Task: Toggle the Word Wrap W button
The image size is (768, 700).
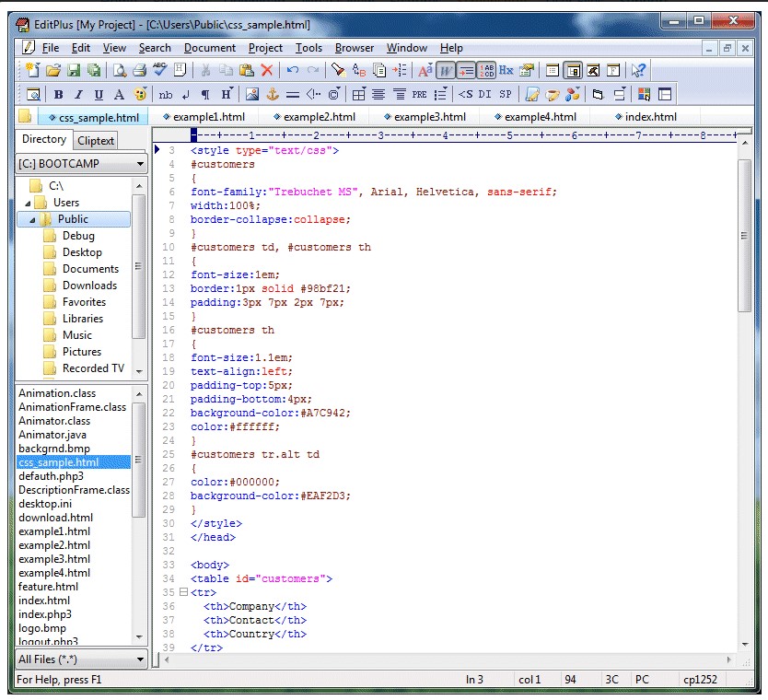Action: 445,70
